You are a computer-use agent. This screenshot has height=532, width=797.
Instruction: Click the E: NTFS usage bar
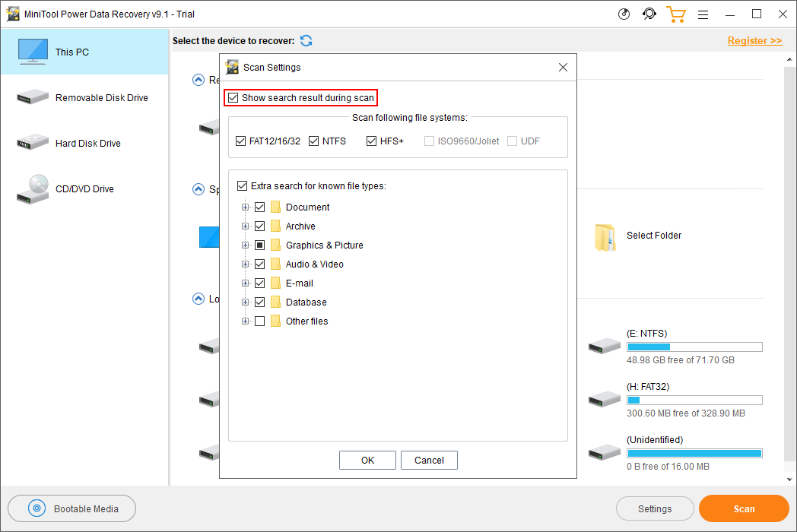(694, 347)
